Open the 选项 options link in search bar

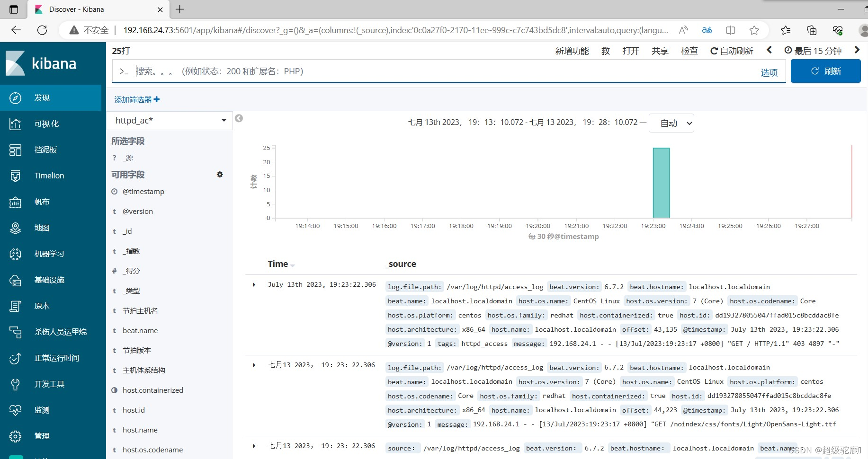[769, 72]
